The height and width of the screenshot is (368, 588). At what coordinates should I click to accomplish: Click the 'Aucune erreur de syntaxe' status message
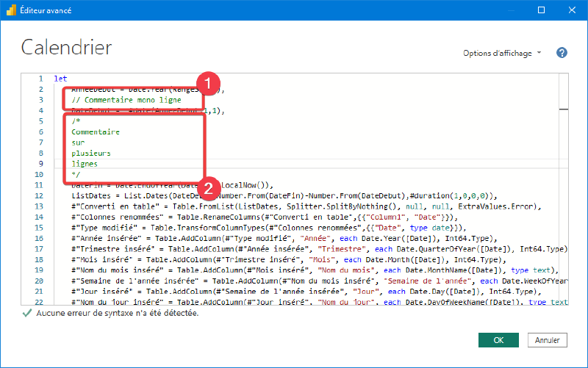(118, 313)
